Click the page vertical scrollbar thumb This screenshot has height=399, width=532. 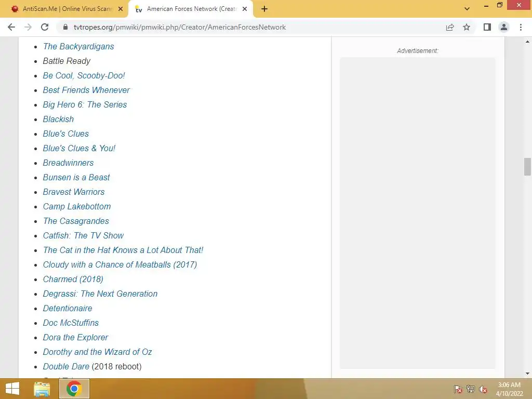527,167
